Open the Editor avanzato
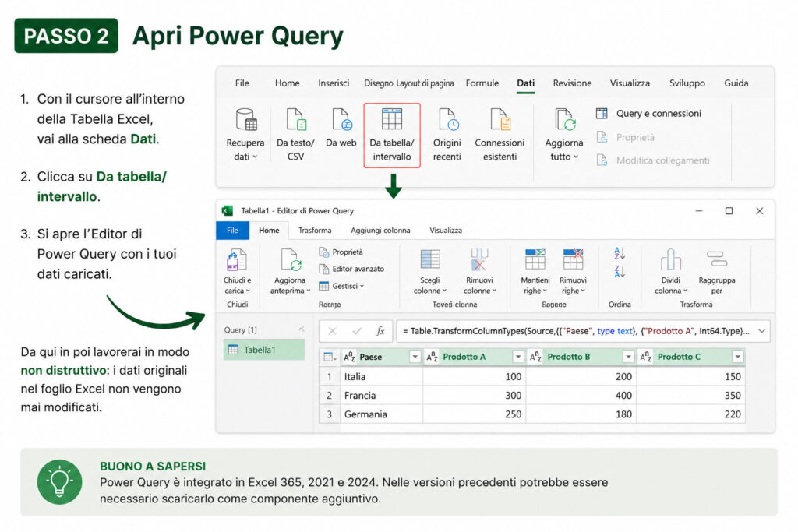 point(351,269)
